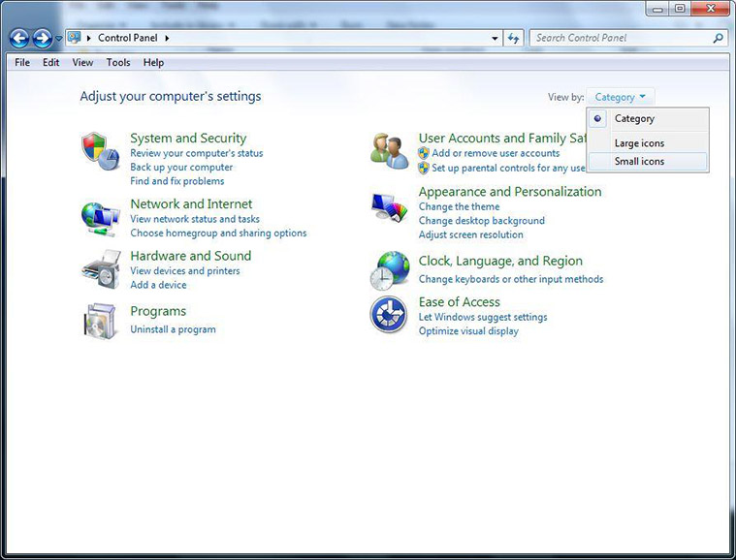This screenshot has width=736, height=560.
Task: Click Back up your computer
Action: (181, 167)
